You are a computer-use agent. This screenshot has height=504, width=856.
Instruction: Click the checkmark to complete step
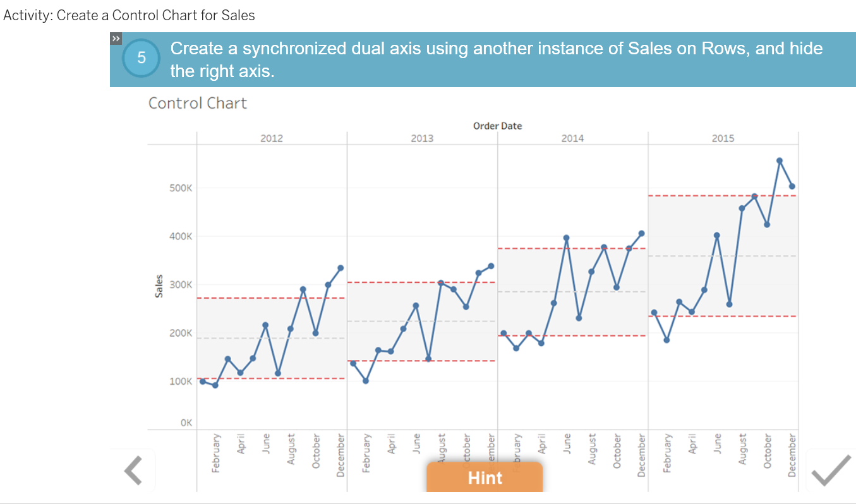pos(831,471)
